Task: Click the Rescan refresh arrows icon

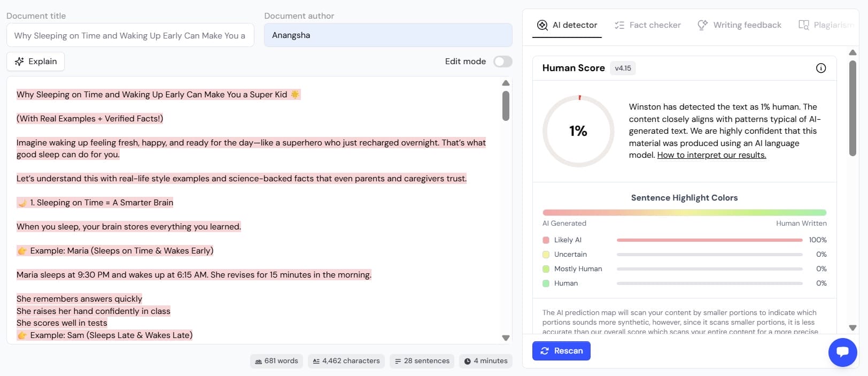Action: [545, 351]
